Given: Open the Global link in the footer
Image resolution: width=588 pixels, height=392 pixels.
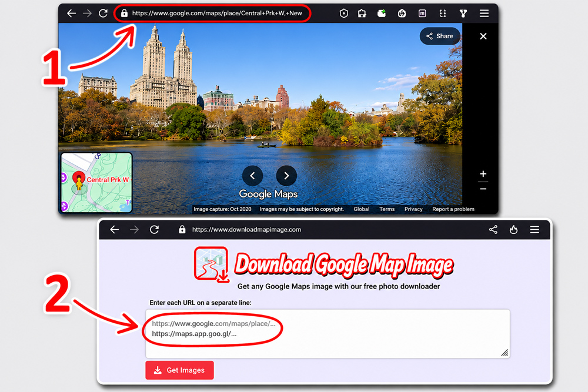Looking at the screenshot, I should (x=362, y=209).
